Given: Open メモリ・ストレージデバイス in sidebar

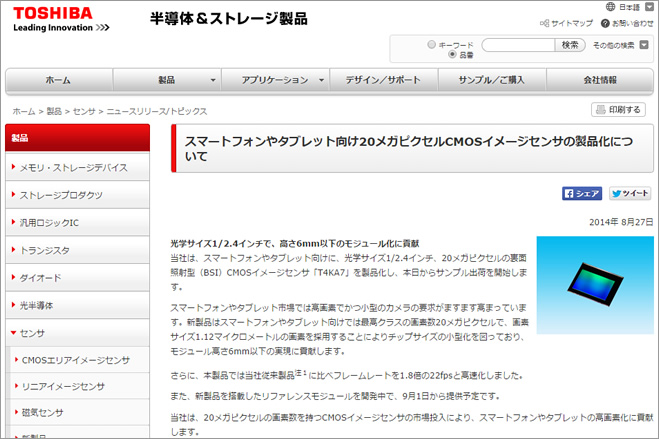Looking at the screenshot, I should 77,167.
